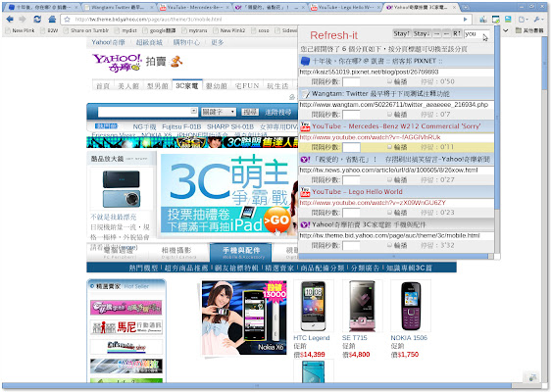Click the filter field containing 'you'

point(476,33)
